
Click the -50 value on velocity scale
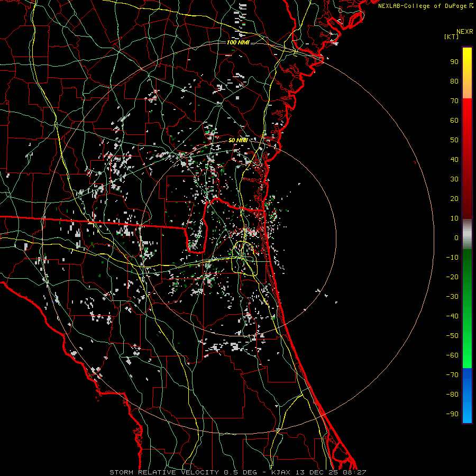click(x=452, y=336)
